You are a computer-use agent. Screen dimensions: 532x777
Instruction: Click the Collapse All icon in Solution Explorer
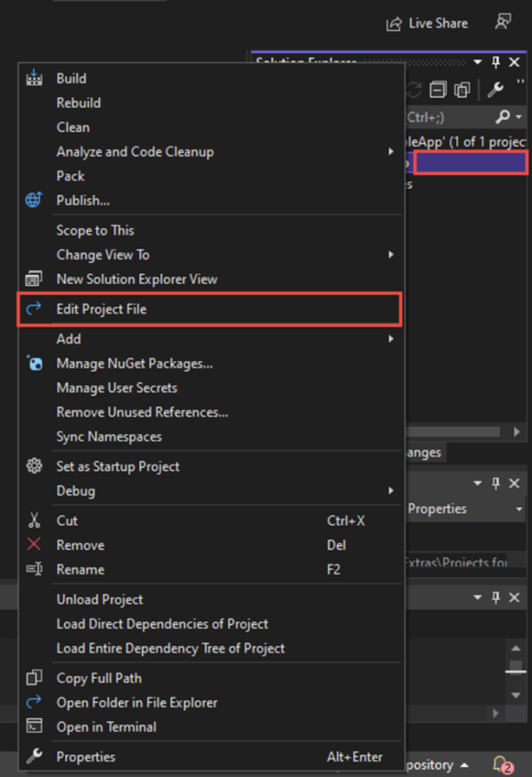(436, 90)
